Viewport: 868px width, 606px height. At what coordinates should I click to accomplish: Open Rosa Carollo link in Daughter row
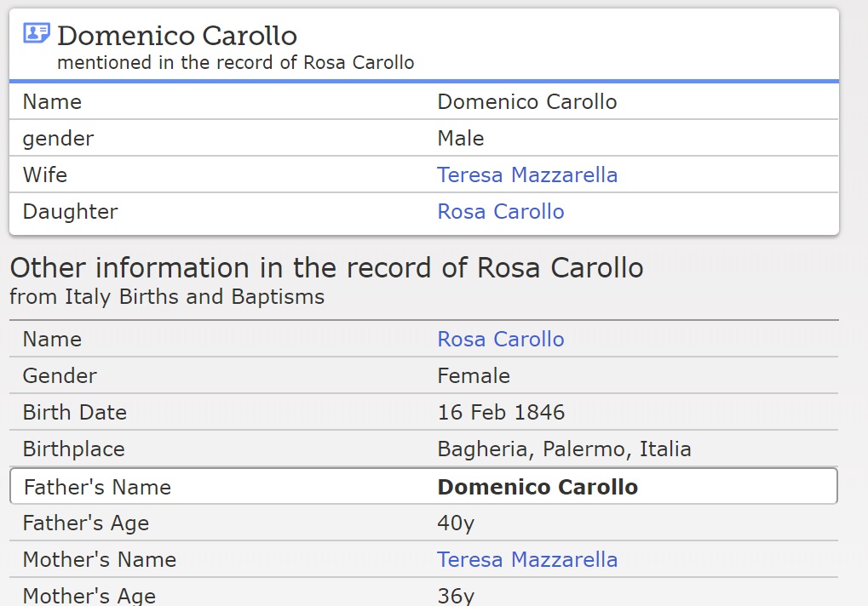click(500, 212)
